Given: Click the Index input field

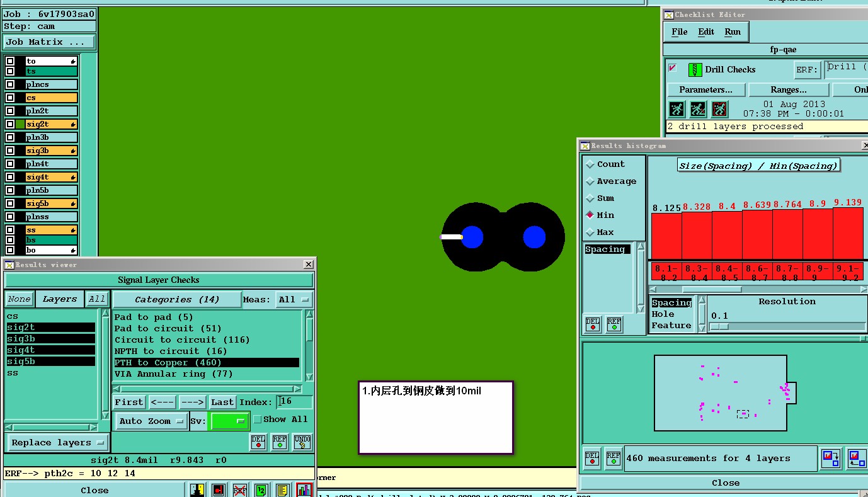Looking at the screenshot, I should [x=295, y=402].
